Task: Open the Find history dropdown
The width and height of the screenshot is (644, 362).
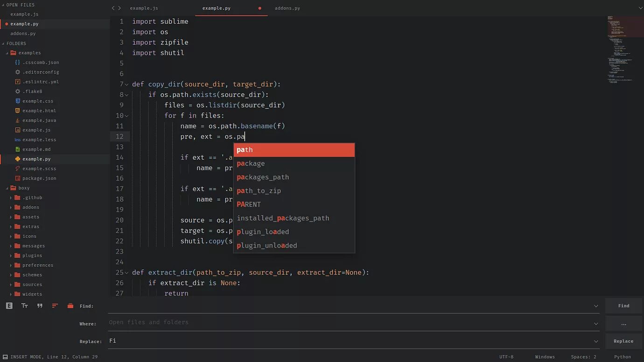Action: coord(596,306)
